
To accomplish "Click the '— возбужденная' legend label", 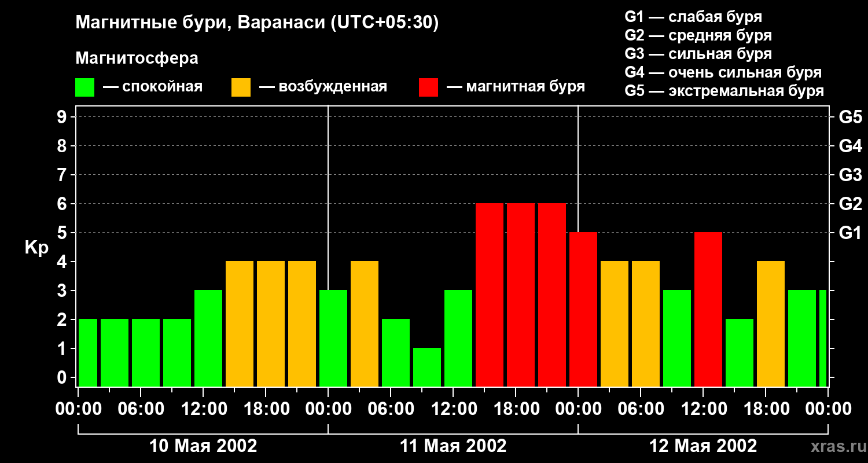I will pyautogui.click(x=323, y=87).
